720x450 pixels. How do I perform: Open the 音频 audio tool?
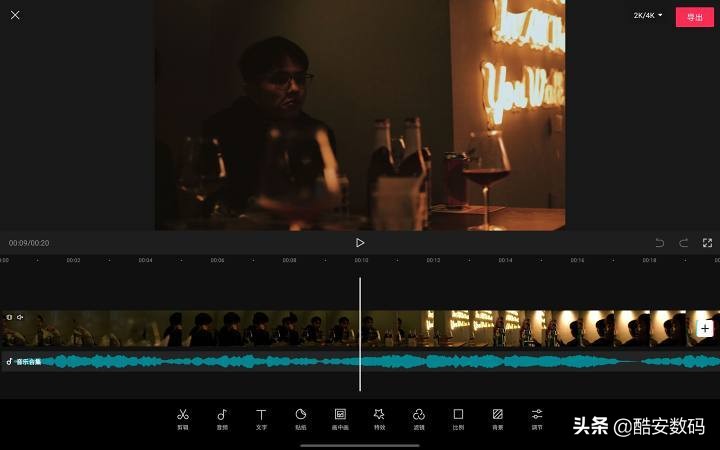coord(222,417)
